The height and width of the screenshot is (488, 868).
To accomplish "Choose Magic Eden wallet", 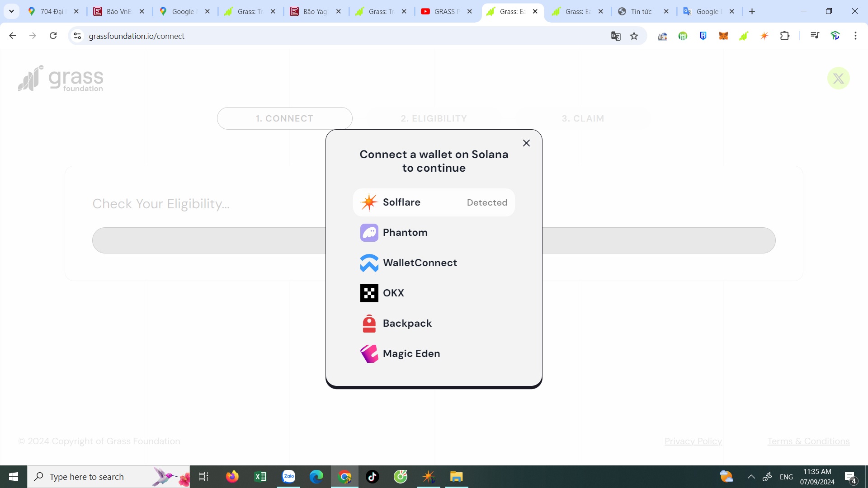I will tap(434, 353).
